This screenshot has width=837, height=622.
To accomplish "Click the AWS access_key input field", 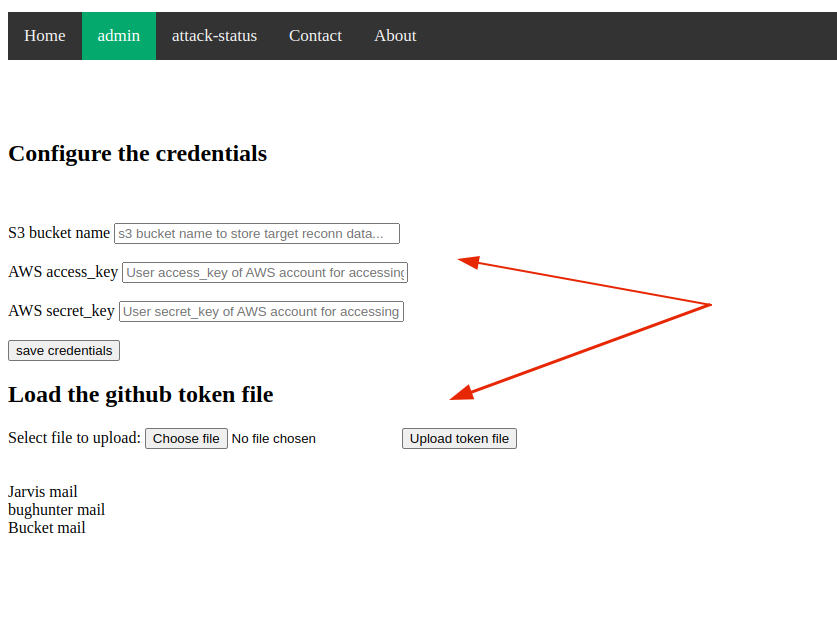I will (x=265, y=272).
